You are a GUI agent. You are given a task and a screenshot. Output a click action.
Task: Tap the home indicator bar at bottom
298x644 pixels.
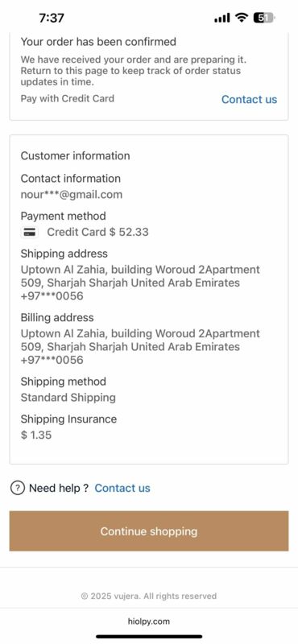coord(149,636)
